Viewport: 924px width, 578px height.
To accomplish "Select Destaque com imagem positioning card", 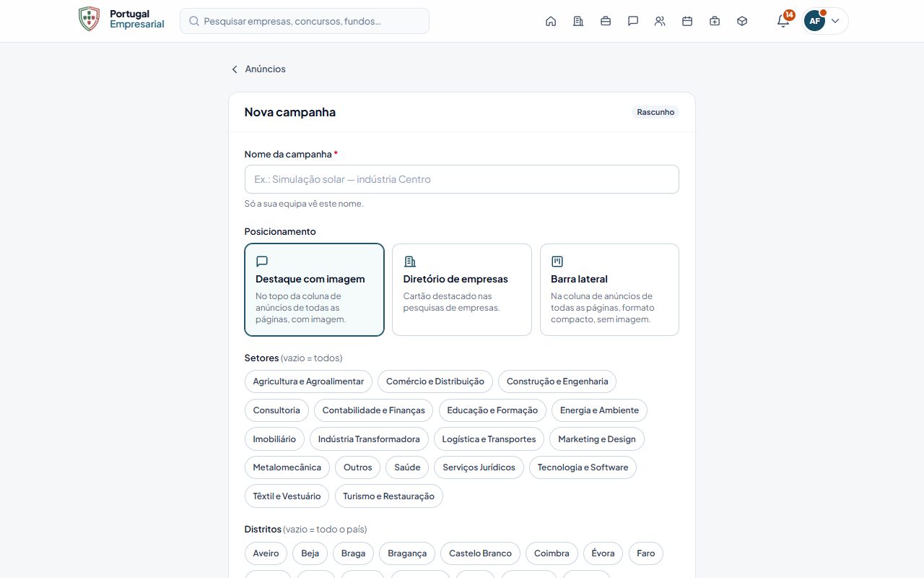I will pyautogui.click(x=314, y=290).
